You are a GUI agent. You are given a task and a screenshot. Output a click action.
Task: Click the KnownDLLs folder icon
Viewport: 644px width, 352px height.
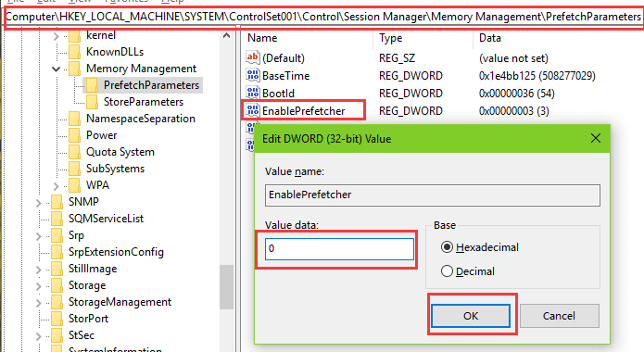(75, 52)
